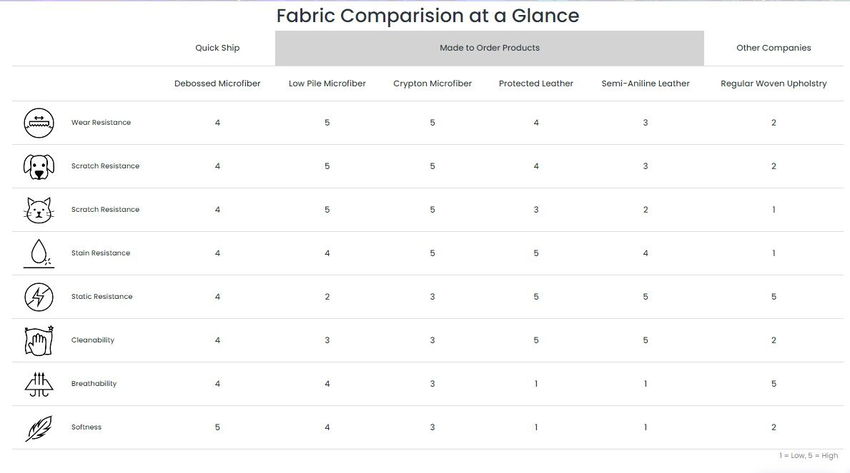
Task: Click the cat icon for Scratch Resistance
Action: [x=38, y=210]
